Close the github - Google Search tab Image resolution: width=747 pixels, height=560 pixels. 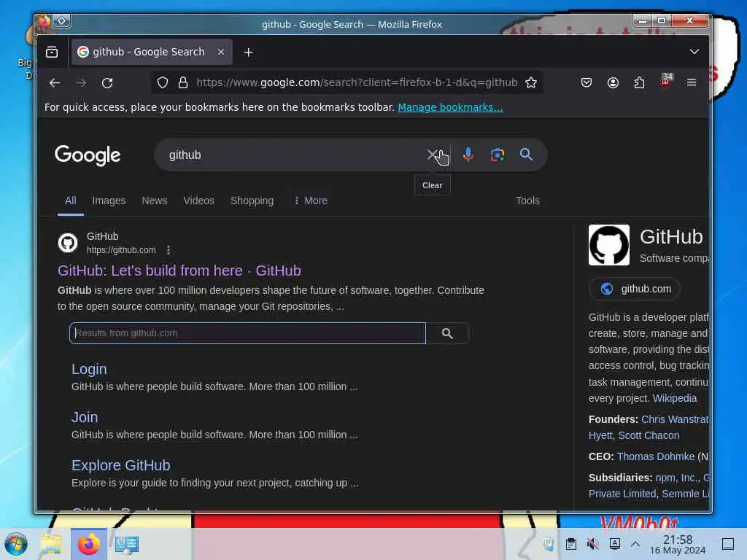click(x=221, y=52)
